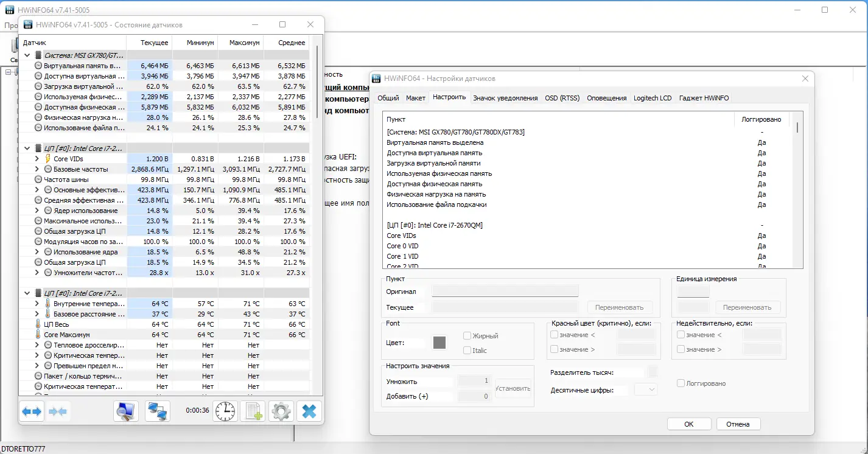
Task: Click the Умножить value field
Action: coord(474,381)
